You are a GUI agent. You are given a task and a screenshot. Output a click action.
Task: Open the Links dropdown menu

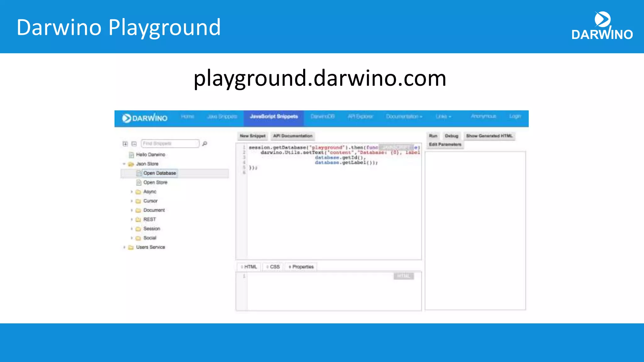[443, 117]
